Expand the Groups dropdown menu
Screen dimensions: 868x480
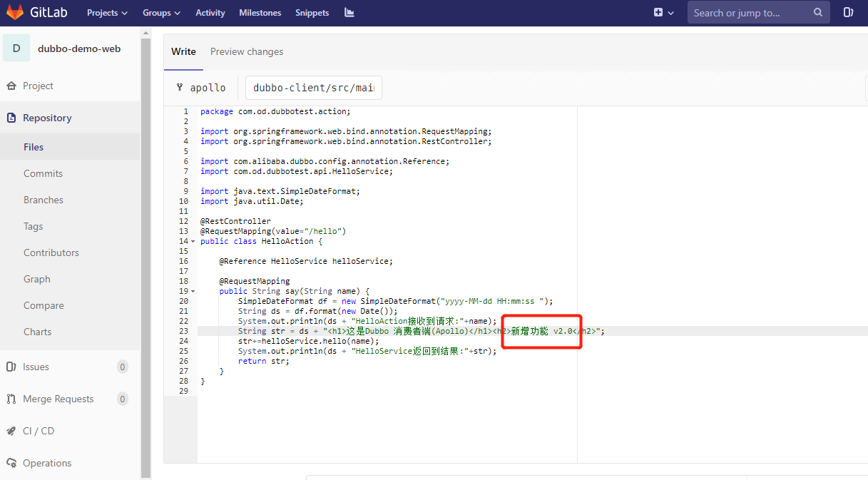161,13
